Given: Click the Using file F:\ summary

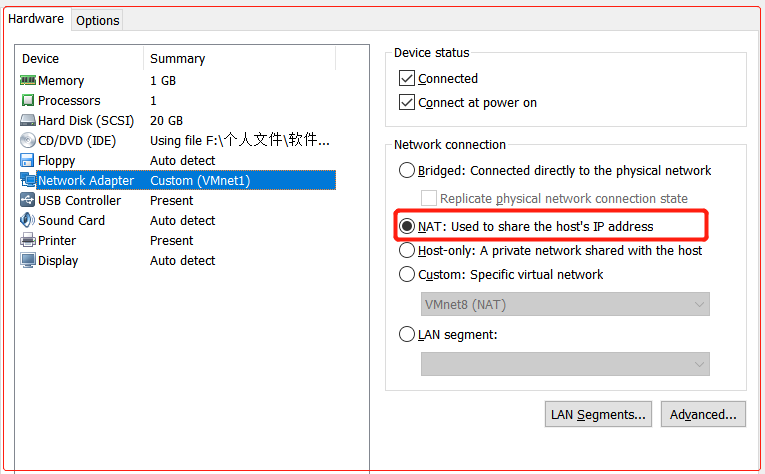Looking at the screenshot, I should pos(240,140).
